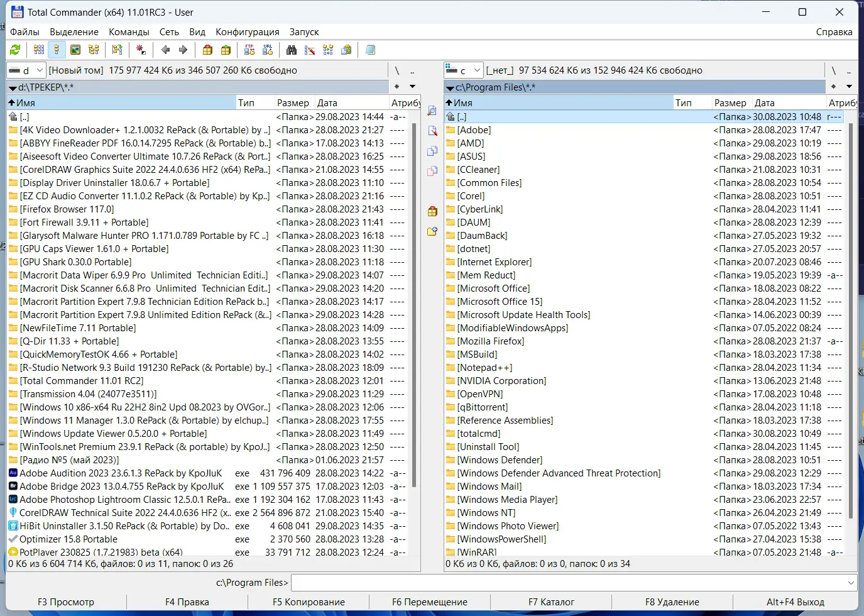Open the left panel drive d dropdown
The image size is (864, 616).
pos(26,70)
